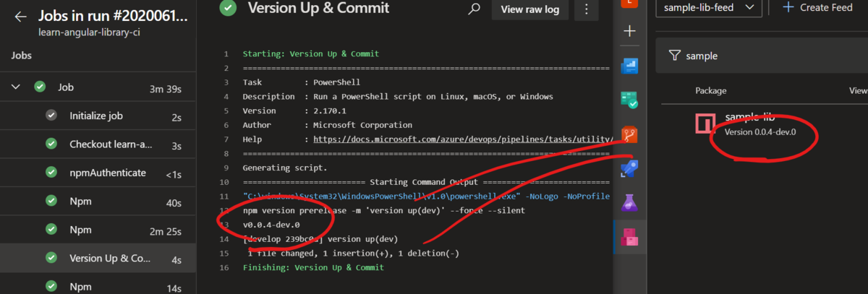Click the Package column header
This screenshot has width=868, height=294.
point(711,91)
